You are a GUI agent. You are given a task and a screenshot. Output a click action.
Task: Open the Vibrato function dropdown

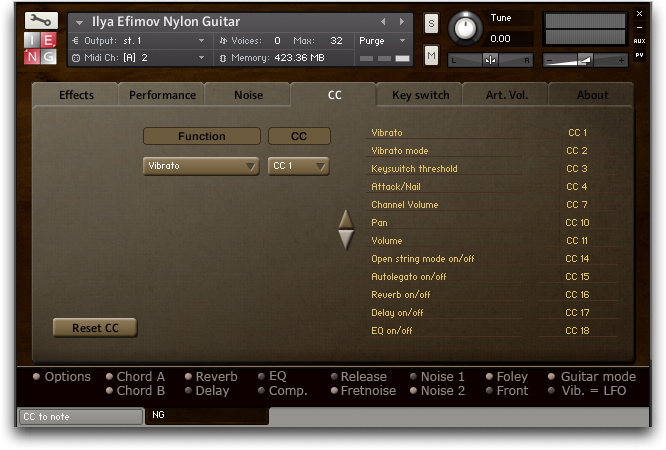201,166
